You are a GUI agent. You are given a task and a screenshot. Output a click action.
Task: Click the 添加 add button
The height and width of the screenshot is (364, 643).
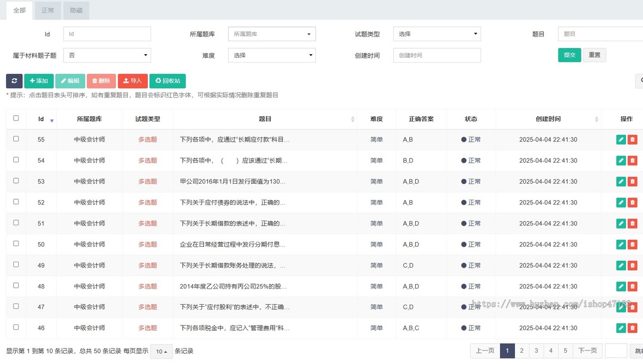[39, 81]
